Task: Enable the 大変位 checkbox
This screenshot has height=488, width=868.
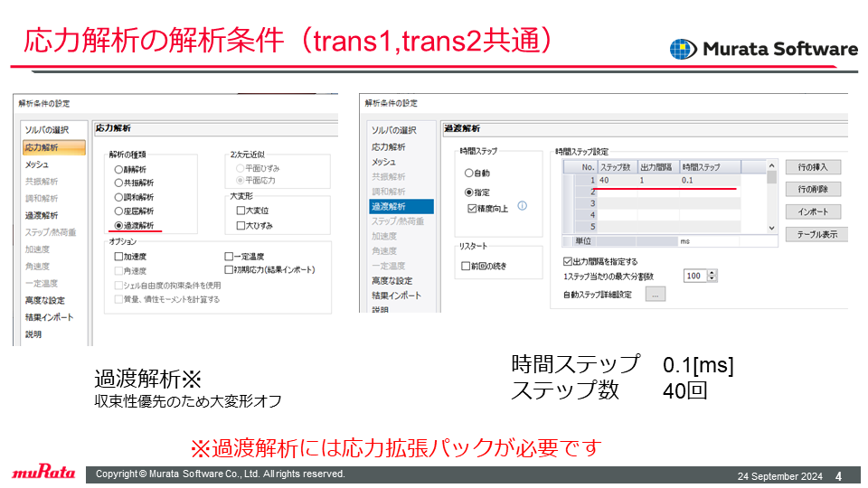Action: click(x=241, y=211)
